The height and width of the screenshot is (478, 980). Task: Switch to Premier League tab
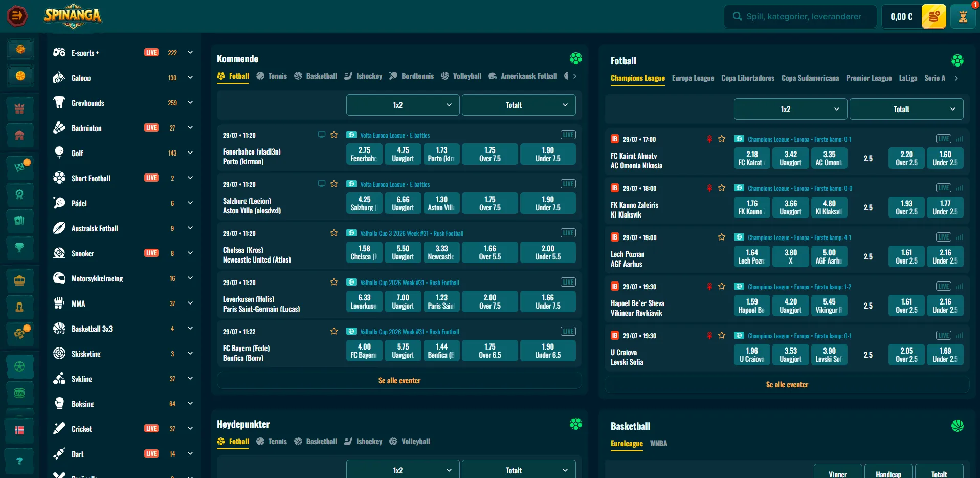[868, 78]
